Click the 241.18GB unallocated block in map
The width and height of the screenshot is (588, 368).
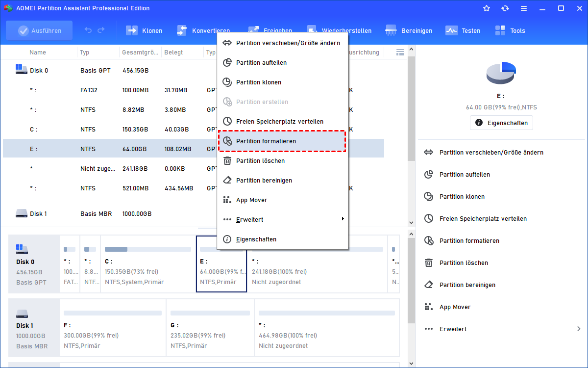pyautogui.click(x=317, y=264)
